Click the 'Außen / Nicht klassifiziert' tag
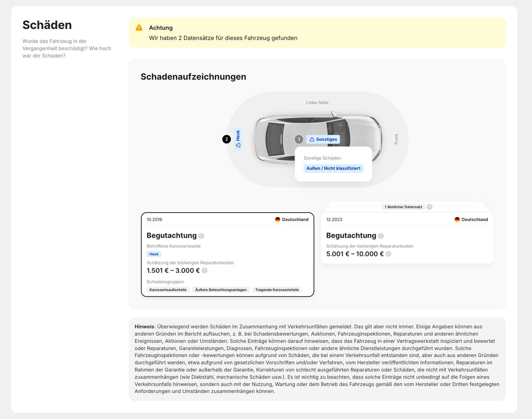 [333, 168]
